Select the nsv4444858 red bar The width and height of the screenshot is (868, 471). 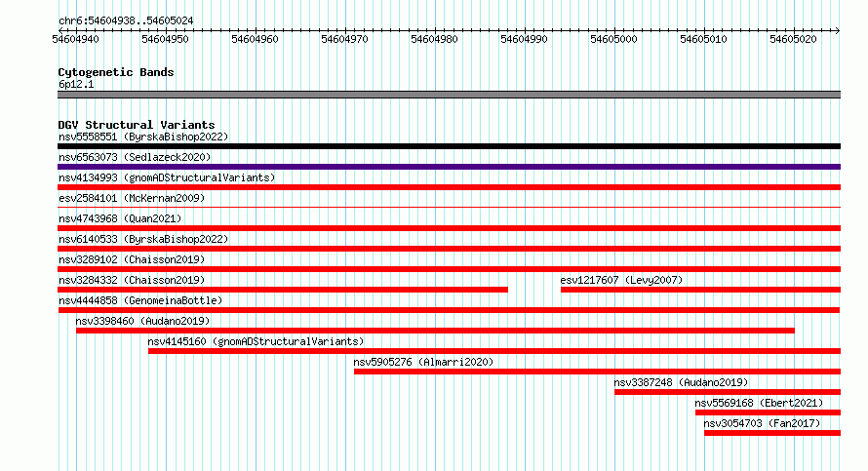449,310
